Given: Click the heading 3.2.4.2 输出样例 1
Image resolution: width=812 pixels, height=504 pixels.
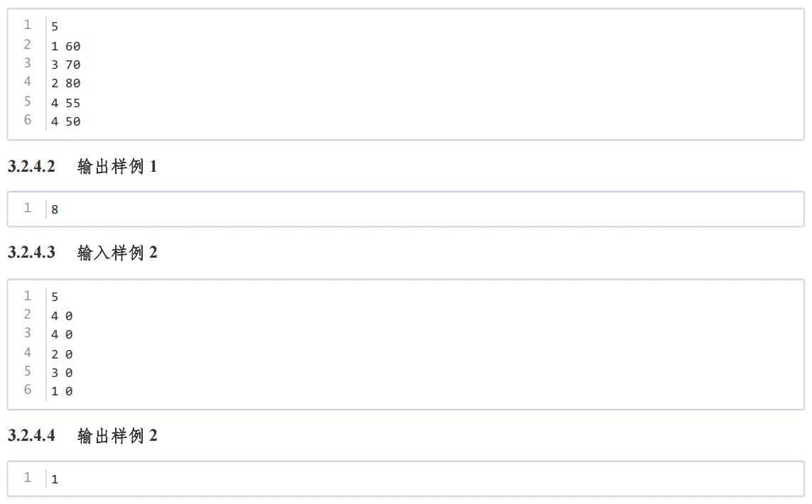Looking at the screenshot, I should tap(82, 167).
